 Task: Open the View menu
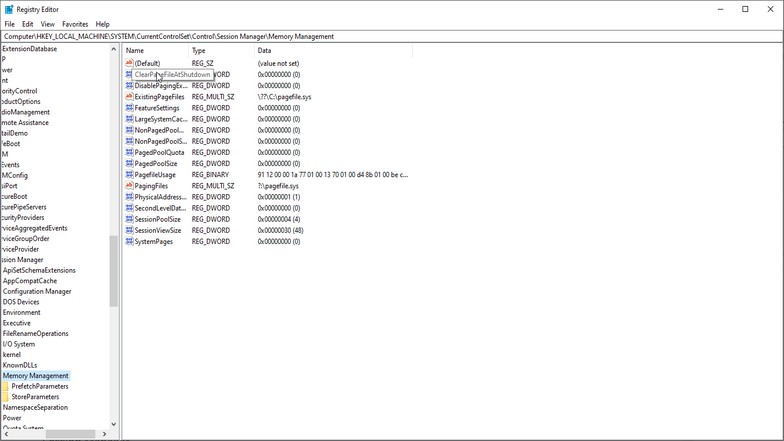48,24
